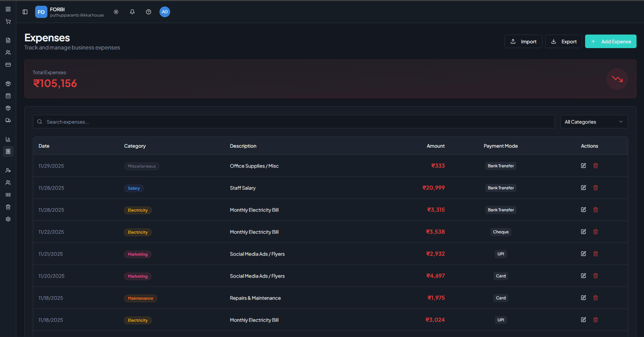This screenshot has width=644, height=337.
Task: Open the AD user avatar menu
Action: pyautogui.click(x=165, y=12)
